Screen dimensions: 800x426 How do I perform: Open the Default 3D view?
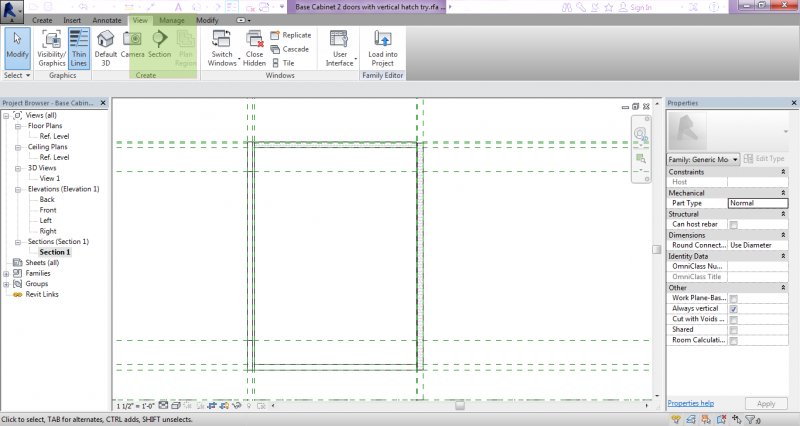106,48
